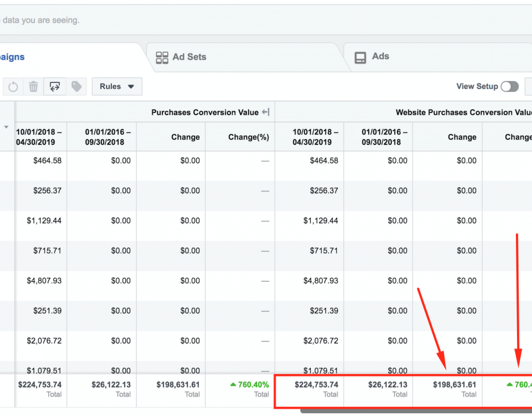This screenshot has width=532, height=416.
Task: Click the tag label icon
Action: tap(76, 87)
